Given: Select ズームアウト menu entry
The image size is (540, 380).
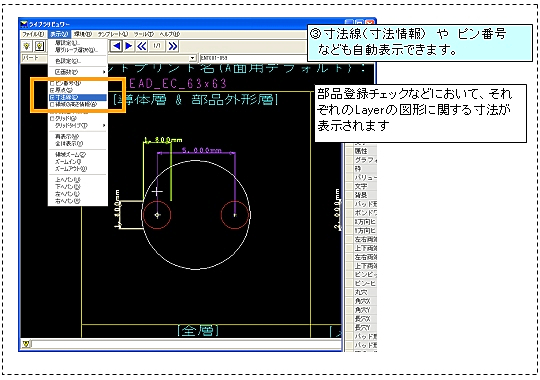Looking at the screenshot, I should [78, 168].
